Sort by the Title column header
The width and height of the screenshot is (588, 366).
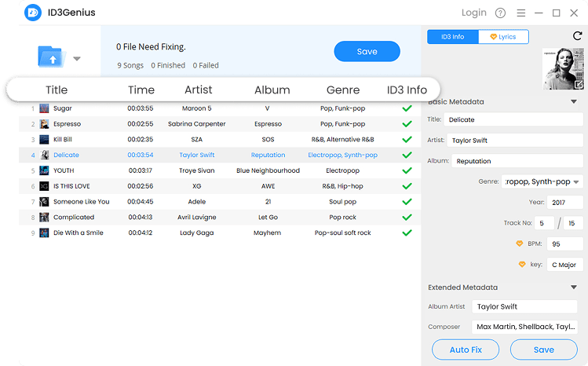coord(57,90)
